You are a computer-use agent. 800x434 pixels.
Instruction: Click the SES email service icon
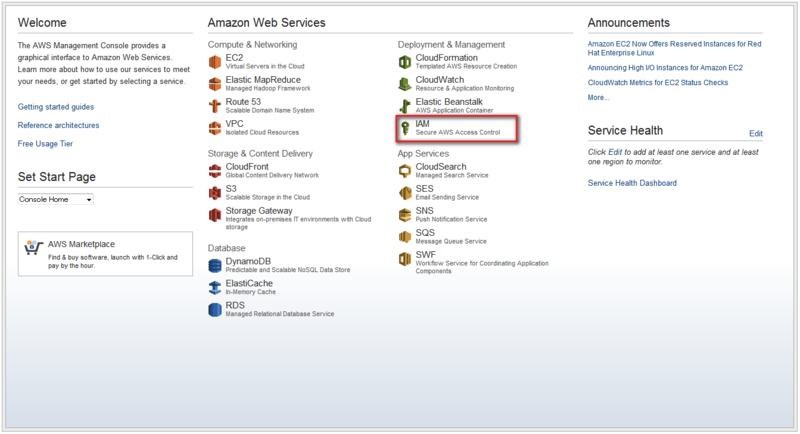(405, 193)
